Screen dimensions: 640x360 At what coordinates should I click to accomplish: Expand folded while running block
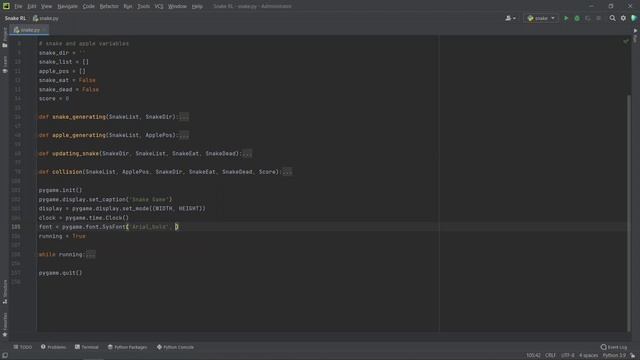click(x=91, y=255)
